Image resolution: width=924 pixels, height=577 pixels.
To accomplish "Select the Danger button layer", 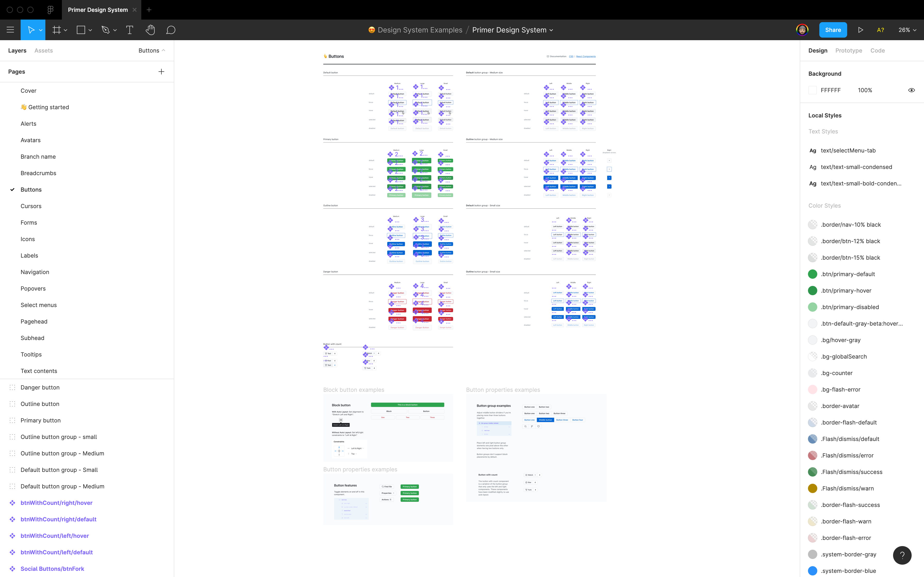I will pyautogui.click(x=40, y=387).
